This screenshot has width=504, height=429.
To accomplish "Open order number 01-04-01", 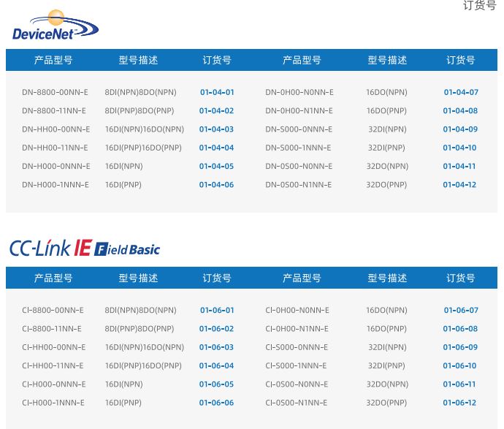I will tap(217, 93).
